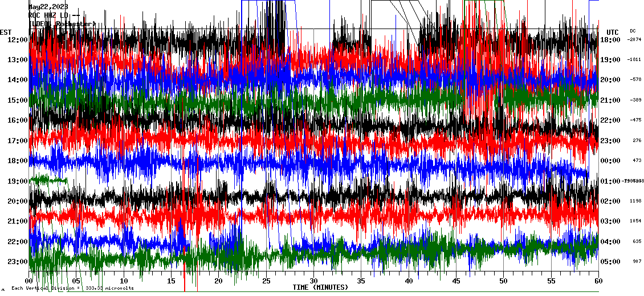Click the 15 minute axis tick label

172,281
